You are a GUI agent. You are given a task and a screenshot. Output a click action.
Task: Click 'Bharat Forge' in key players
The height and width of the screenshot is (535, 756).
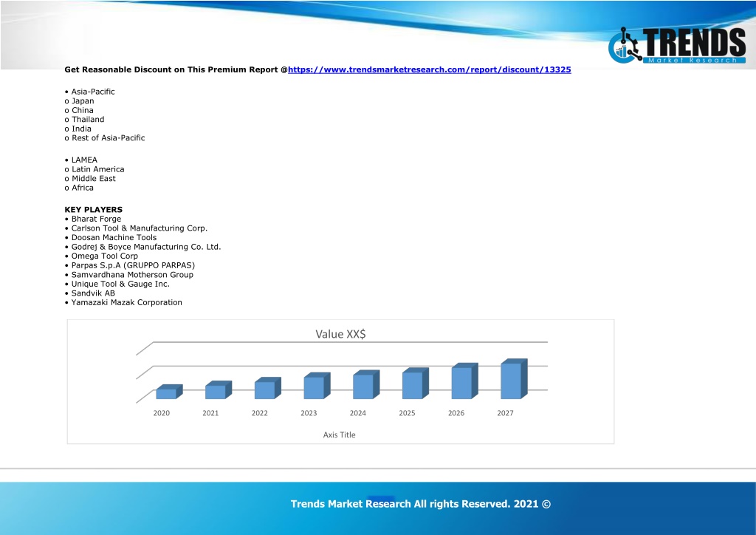pos(97,219)
